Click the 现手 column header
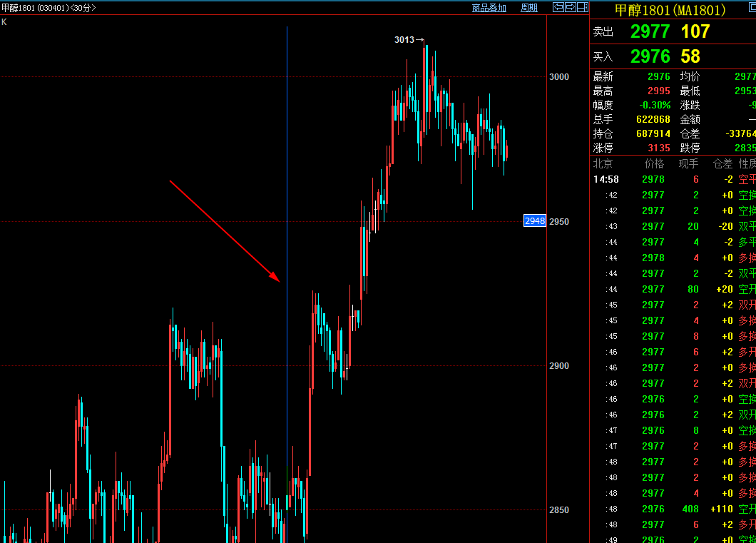The image size is (756, 543). pyautogui.click(x=688, y=164)
